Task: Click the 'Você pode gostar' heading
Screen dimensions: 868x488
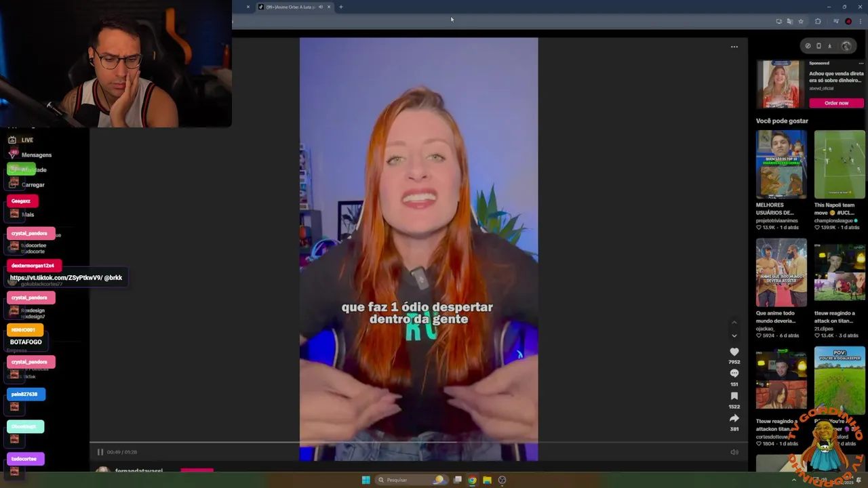Action: (782, 121)
